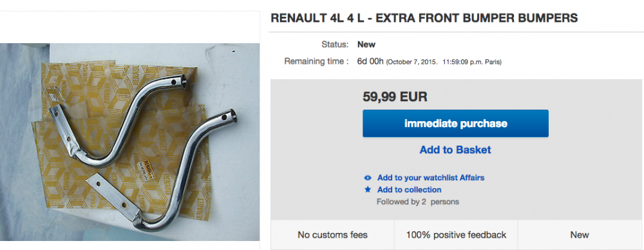This screenshot has width=644, height=250.
Task: Select the No customs fees cell
Action: 332,235
